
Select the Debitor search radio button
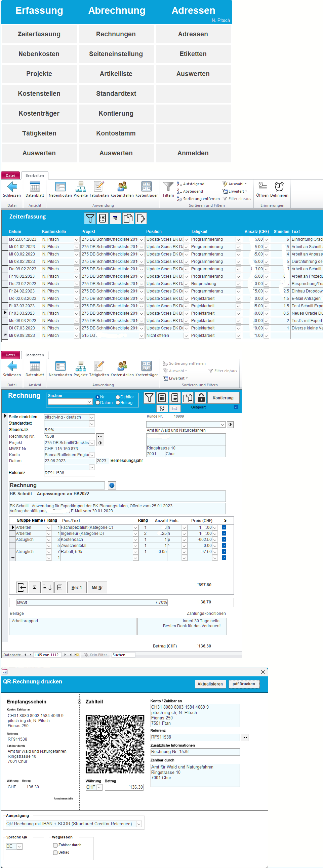click(118, 397)
